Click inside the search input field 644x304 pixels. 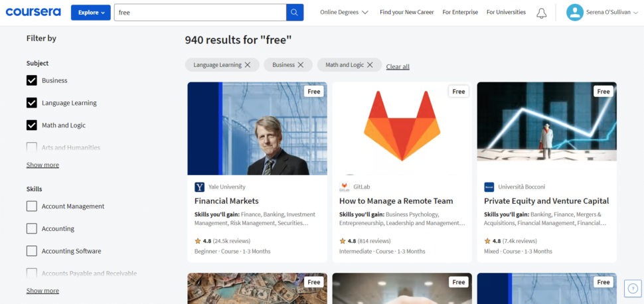(x=200, y=13)
